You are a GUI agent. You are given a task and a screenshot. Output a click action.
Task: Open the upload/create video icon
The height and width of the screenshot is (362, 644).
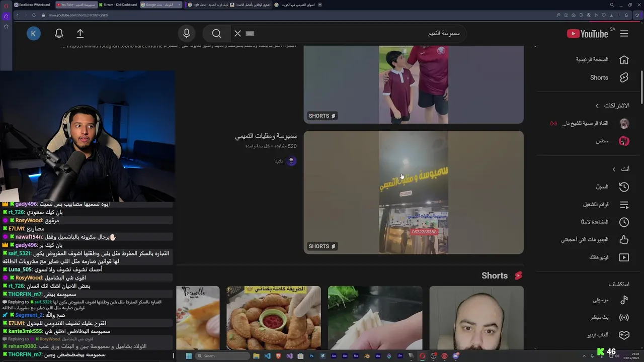(x=80, y=34)
